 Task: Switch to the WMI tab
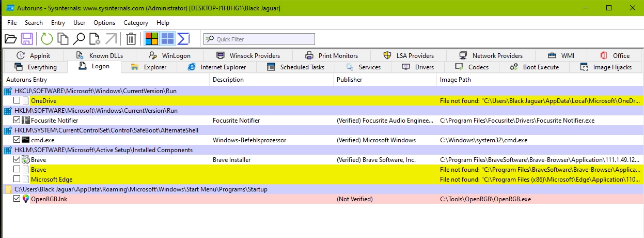coord(561,55)
